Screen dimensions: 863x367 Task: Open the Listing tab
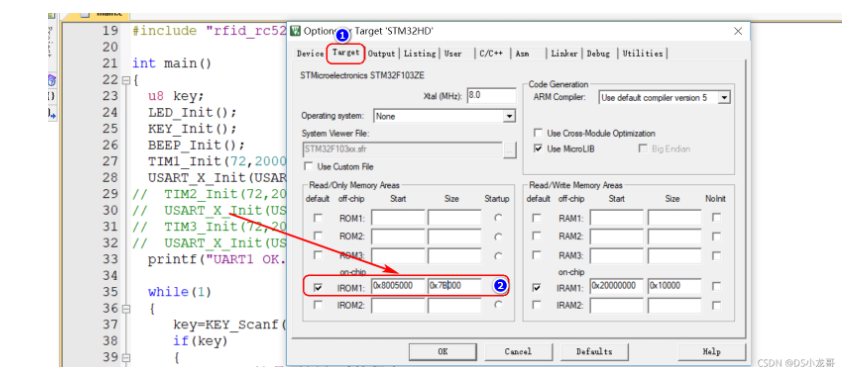419,53
